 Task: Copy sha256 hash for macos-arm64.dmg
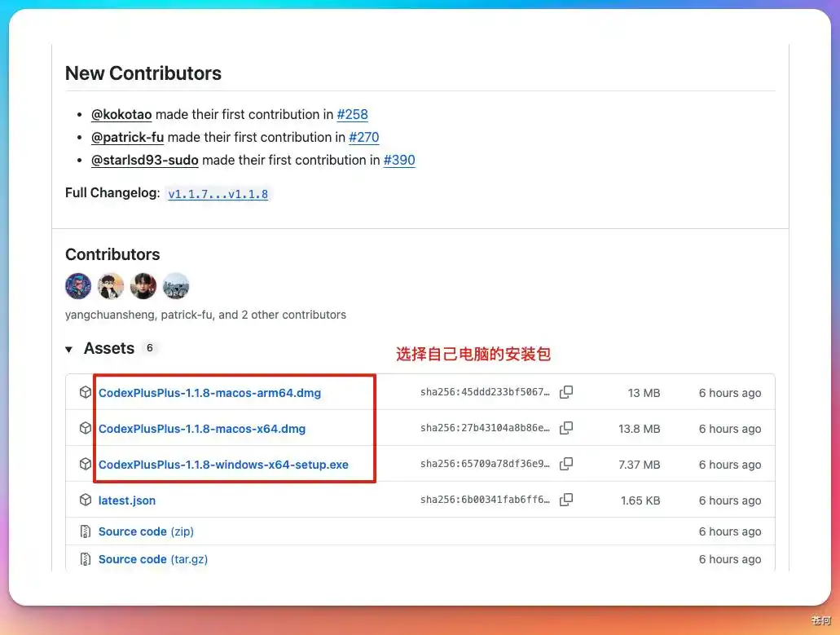(x=565, y=392)
